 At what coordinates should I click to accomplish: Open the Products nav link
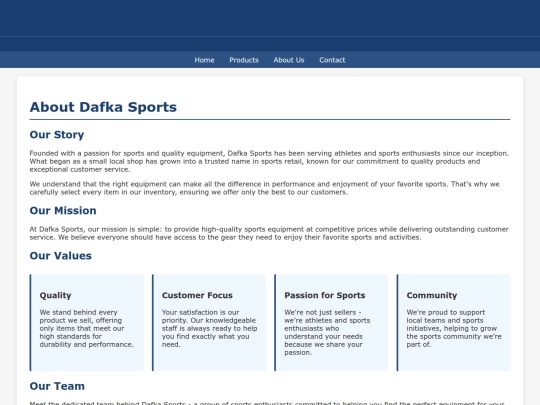(244, 60)
